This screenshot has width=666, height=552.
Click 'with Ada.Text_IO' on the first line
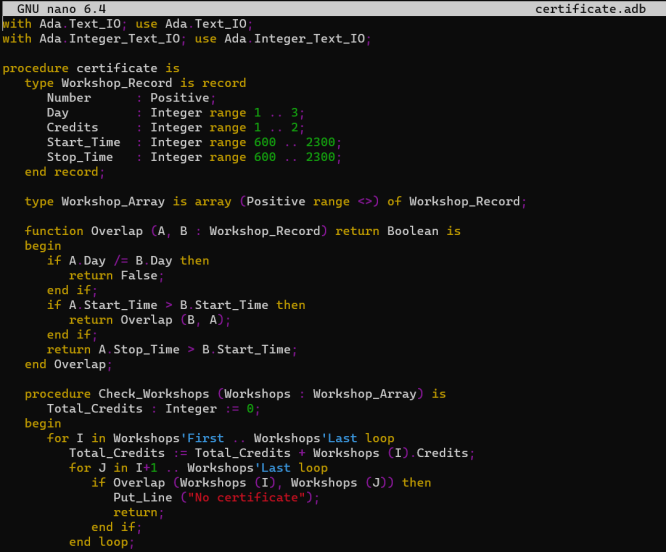tap(62, 24)
